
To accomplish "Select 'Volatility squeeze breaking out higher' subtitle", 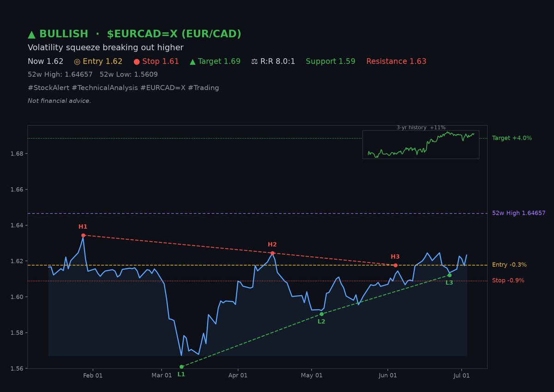I will coord(106,48).
